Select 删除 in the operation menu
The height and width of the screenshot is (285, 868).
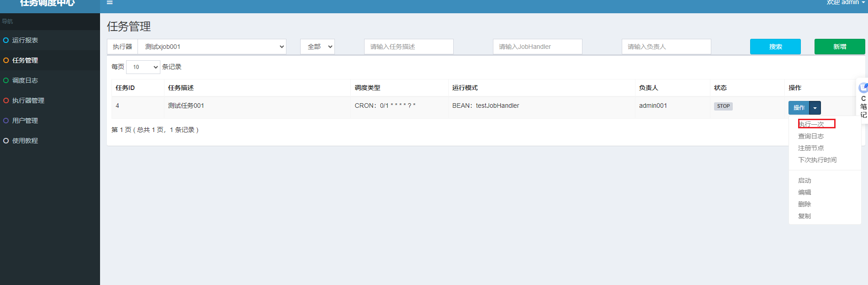pyautogui.click(x=804, y=204)
